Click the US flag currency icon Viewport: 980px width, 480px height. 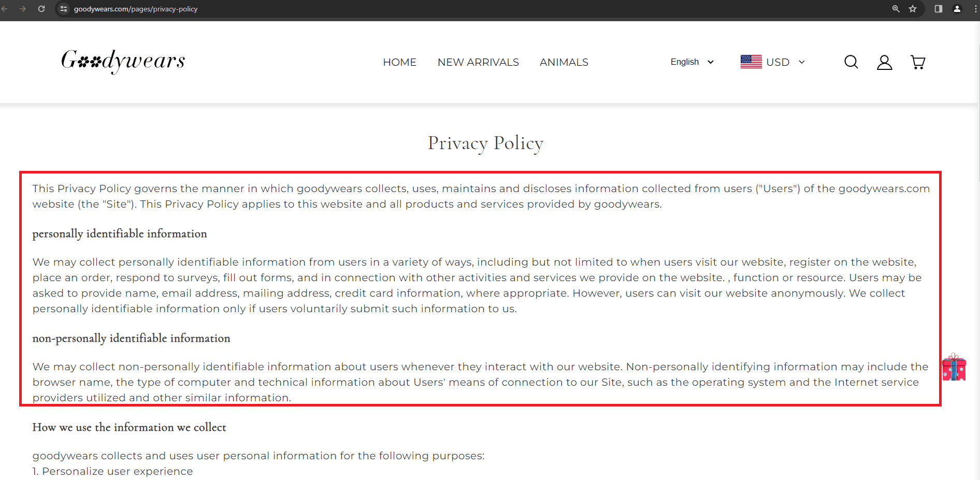(x=751, y=62)
